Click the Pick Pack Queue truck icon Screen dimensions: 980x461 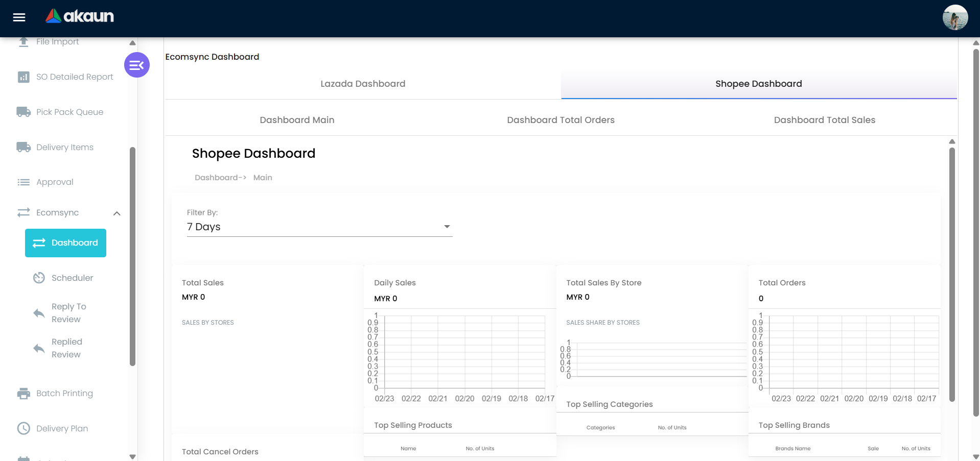pyautogui.click(x=24, y=112)
